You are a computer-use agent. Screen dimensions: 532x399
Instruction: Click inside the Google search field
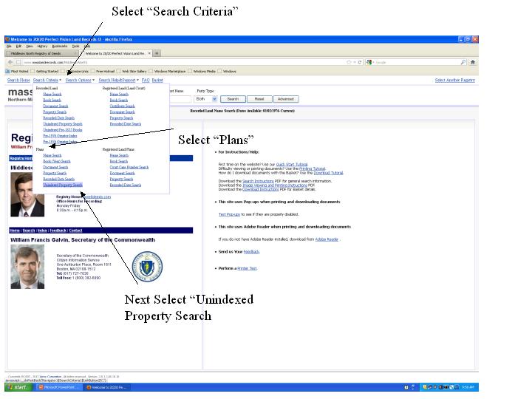(417, 62)
